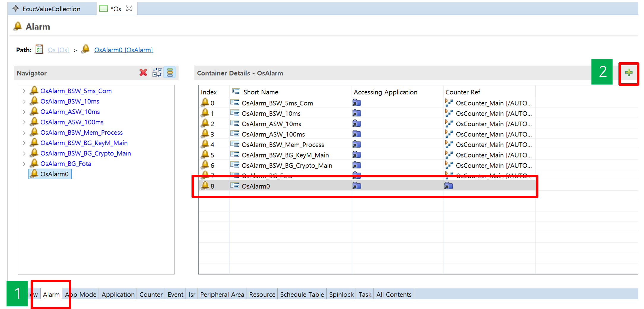Select OsAlarm_BSW_Mem_Process in Navigator
The width and height of the screenshot is (644, 309).
[x=81, y=133]
